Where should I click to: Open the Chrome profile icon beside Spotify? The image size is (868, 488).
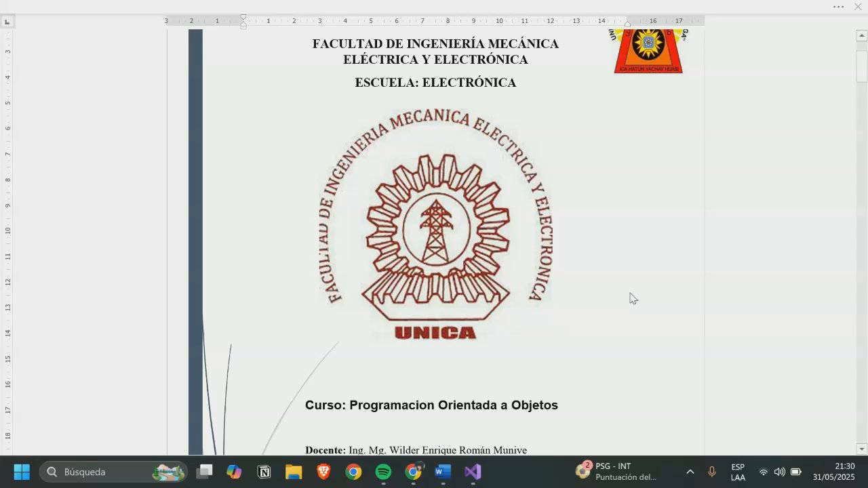point(413,472)
